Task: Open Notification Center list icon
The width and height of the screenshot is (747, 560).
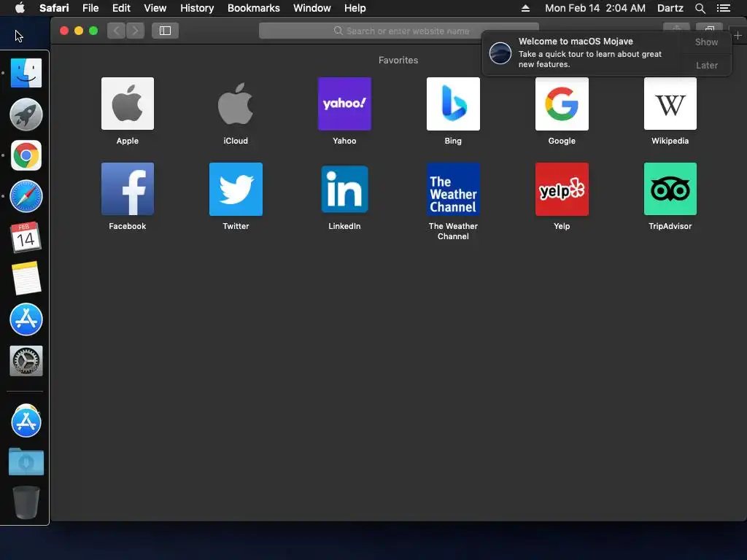Action: 723,8
